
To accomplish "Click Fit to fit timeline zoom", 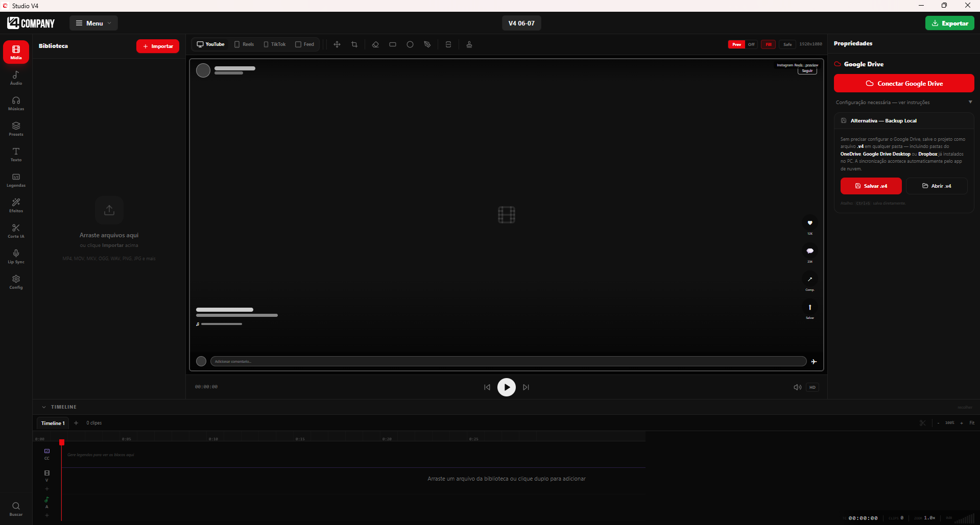I will click(x=972, y=423).
